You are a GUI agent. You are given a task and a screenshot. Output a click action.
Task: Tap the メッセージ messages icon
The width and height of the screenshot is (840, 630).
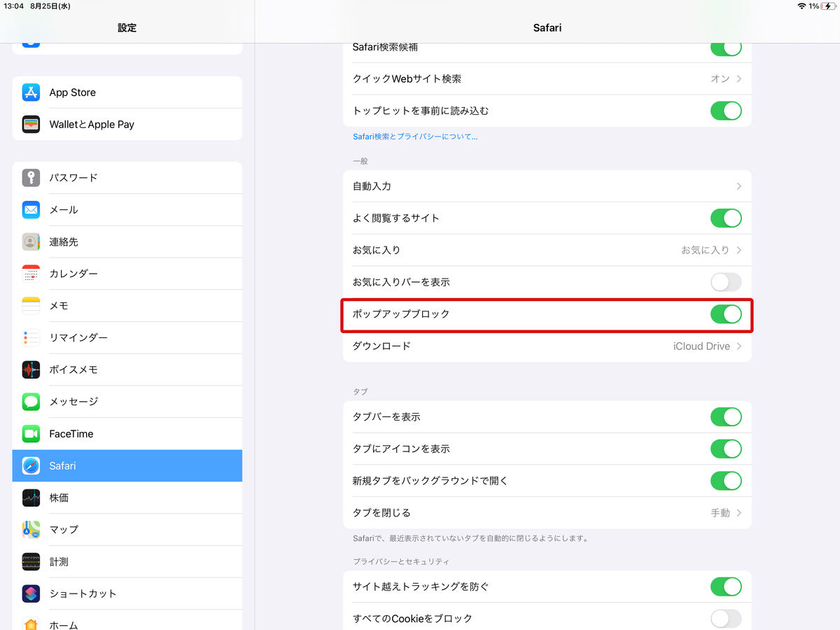pyautogui.click(x=31, y=402)
